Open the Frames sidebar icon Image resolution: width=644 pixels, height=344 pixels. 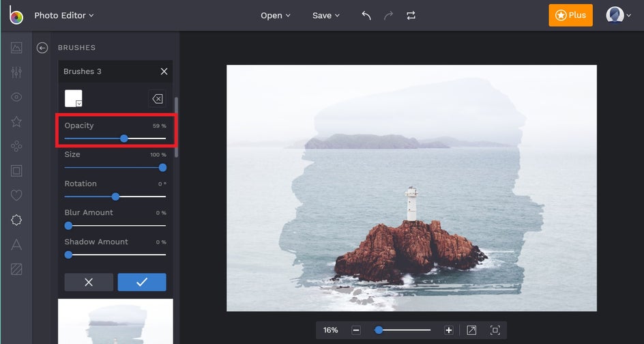[16, 171]
